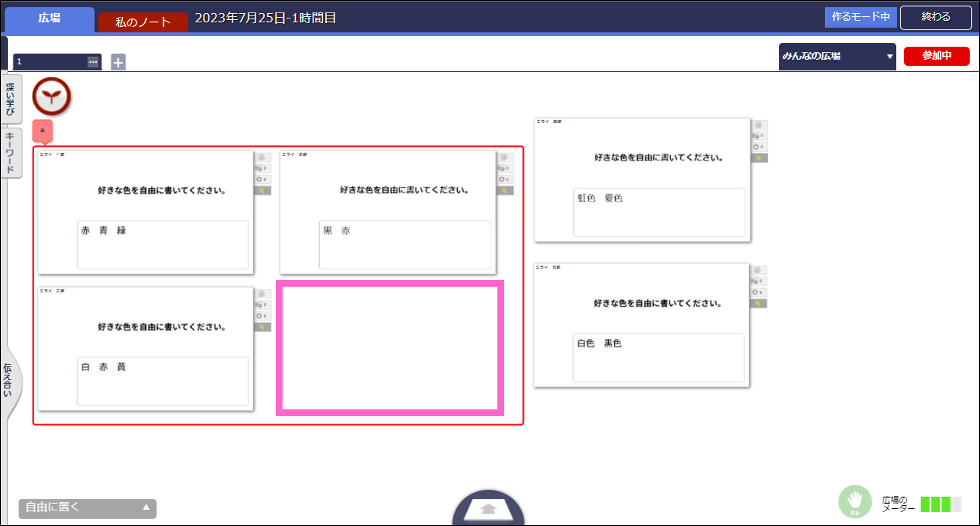The height and width of the screenshot is (526, 980).
Task: Open the card with answer 赤 青 緑
Action: [x=146, y=212]
